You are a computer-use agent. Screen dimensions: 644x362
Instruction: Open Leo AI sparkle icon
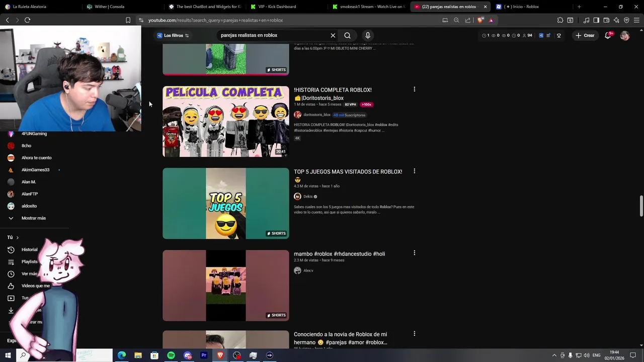616,20
